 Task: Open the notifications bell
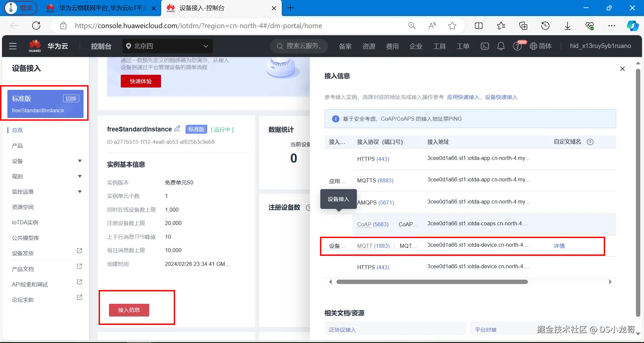point(501,46)
